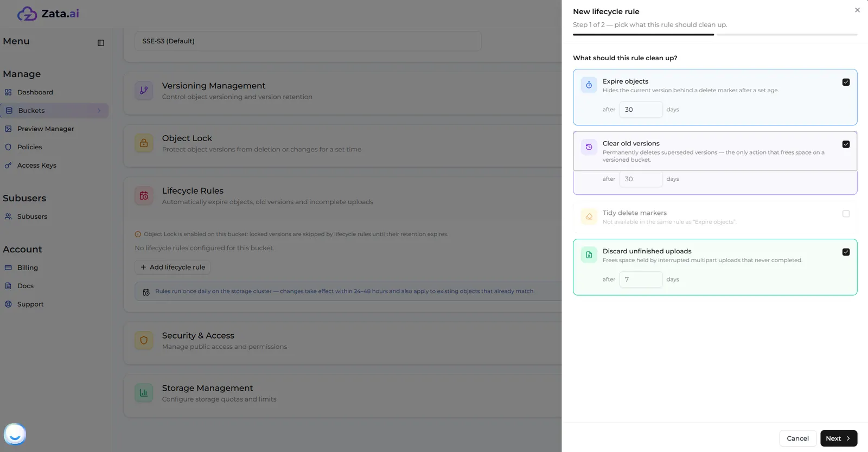Uncheck the Clear old versions checkbox

846,144
